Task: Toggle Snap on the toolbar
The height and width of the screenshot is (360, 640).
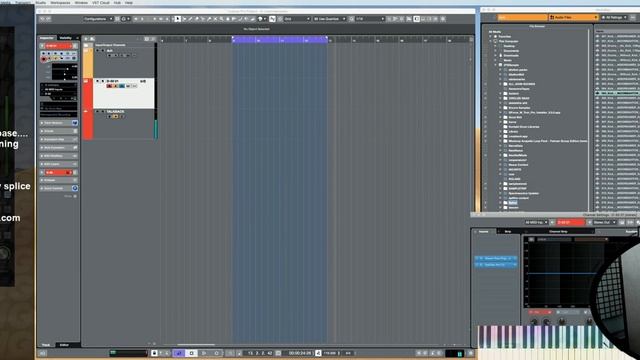Action: tap(272, 19)
